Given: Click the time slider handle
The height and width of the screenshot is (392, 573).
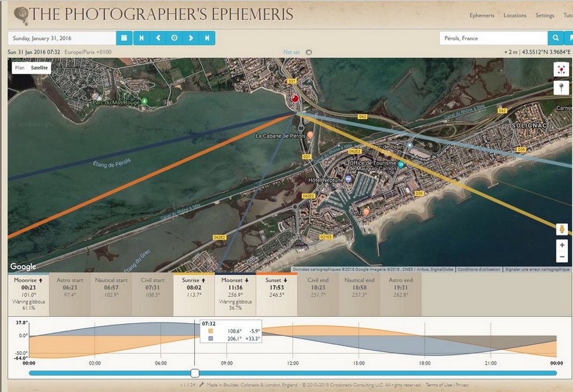Looking at the screenshot, I should point(195,373).
